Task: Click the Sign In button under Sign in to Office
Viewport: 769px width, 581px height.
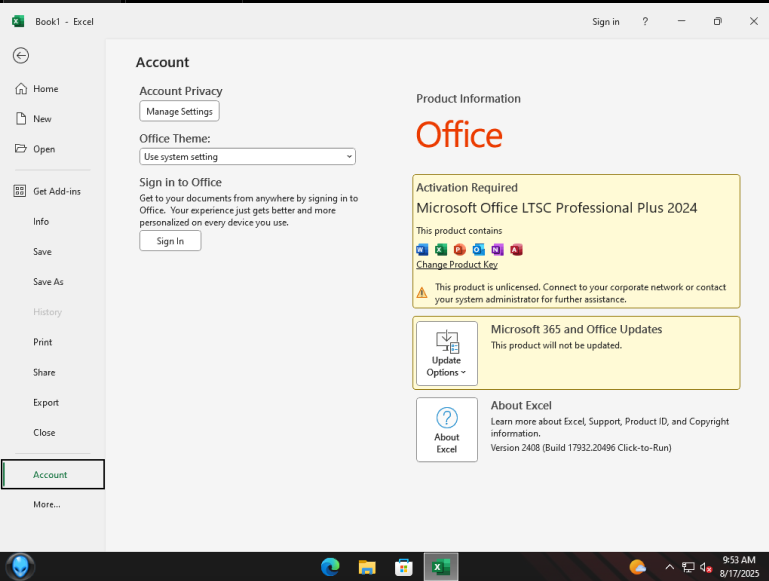Action: click(x=170, y=241)
